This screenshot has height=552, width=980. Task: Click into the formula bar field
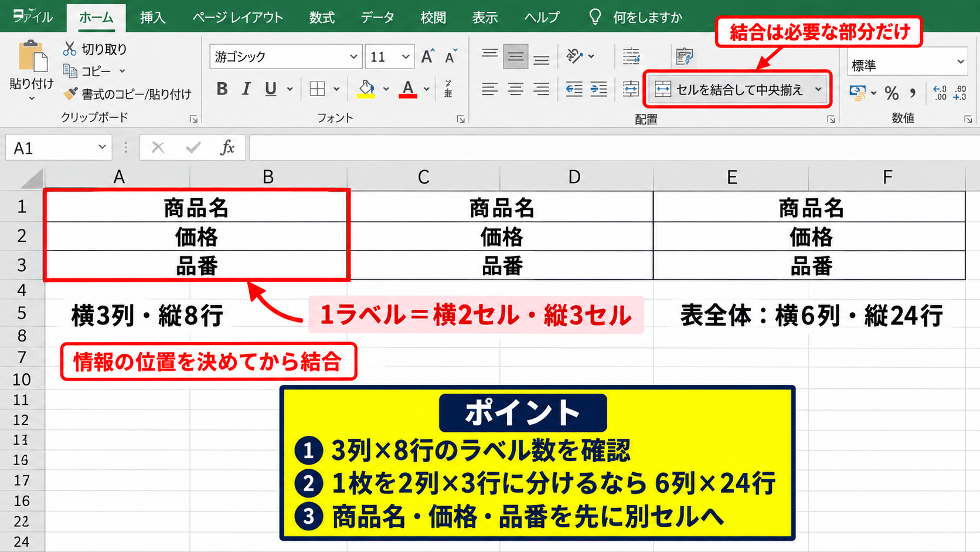click(614, 148)
